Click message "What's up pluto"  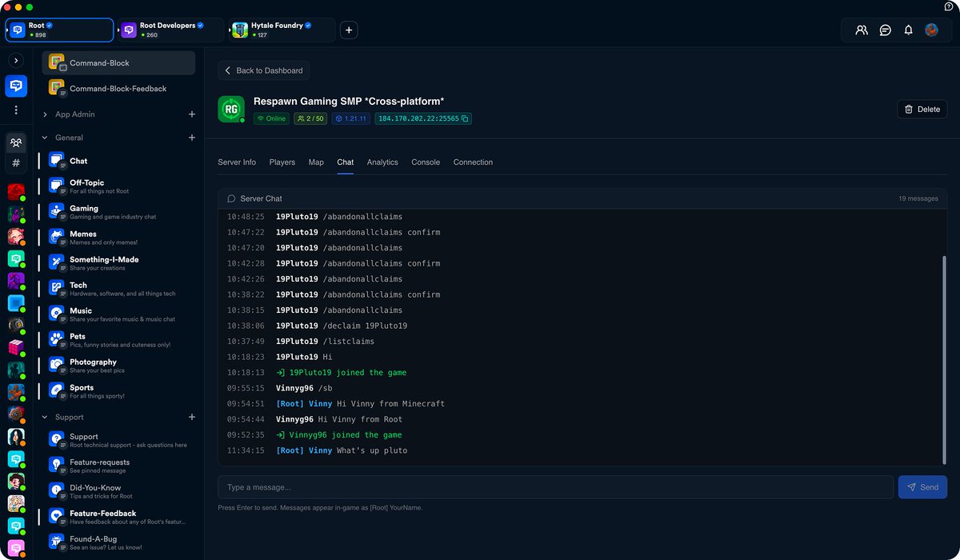point(372,450)
